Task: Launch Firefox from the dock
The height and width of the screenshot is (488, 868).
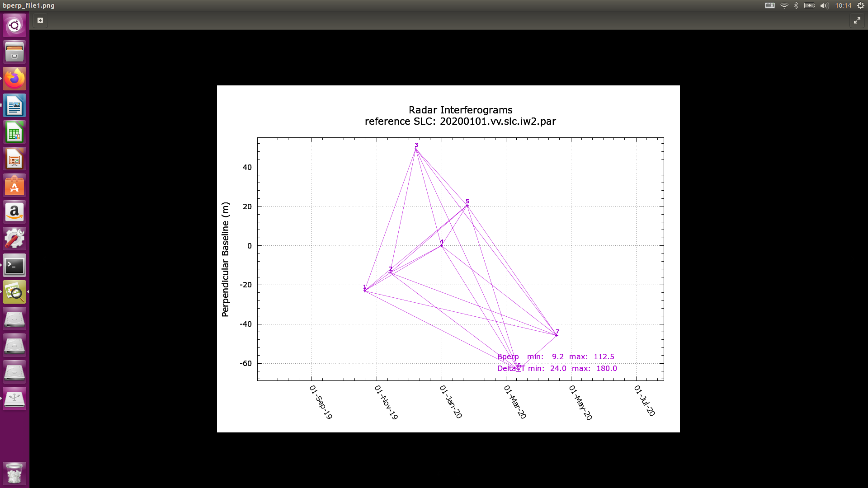Action: click(x=14, y=79)
